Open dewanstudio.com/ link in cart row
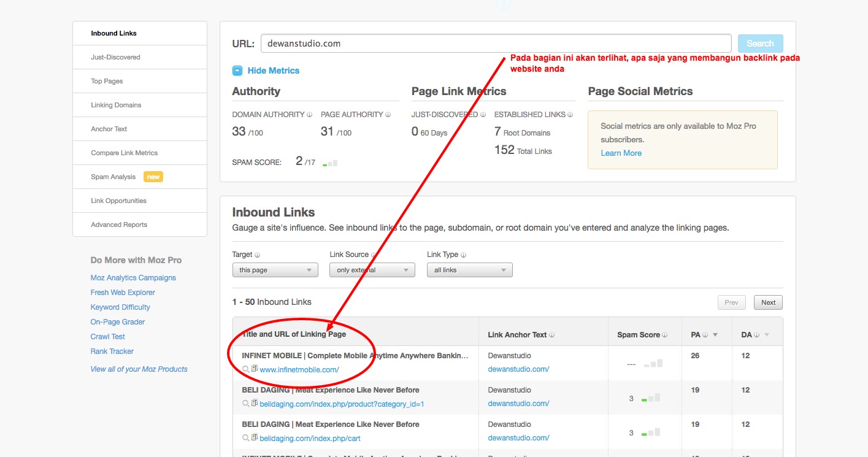This screenshot has height=457, width=868. click(x=518, y=438)
